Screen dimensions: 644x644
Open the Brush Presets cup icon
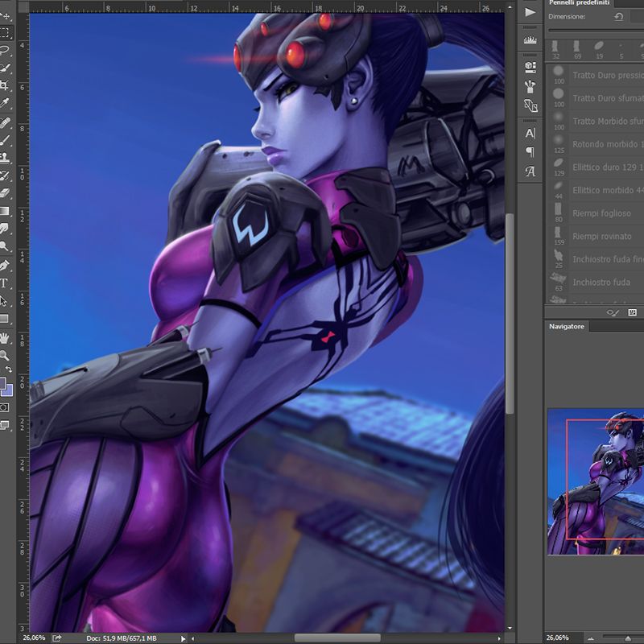530,86
